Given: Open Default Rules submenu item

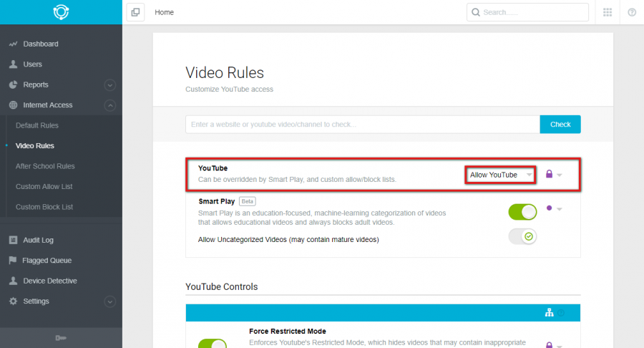Looking at the screenshot, I should pos(37,125).
